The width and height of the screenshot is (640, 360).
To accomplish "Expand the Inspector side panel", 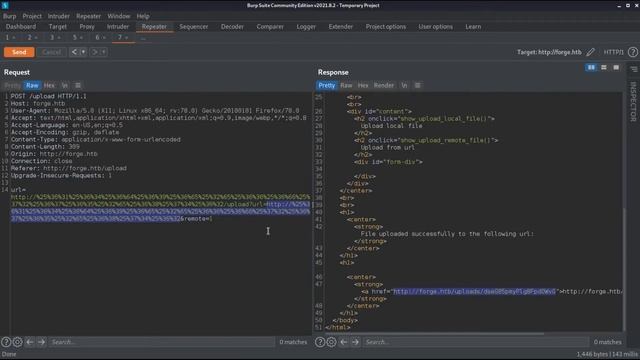I will [633, 101].
